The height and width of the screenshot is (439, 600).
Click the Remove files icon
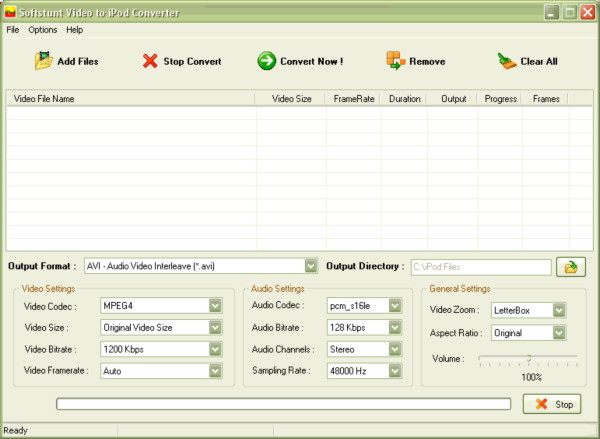[x=395, y=61]
